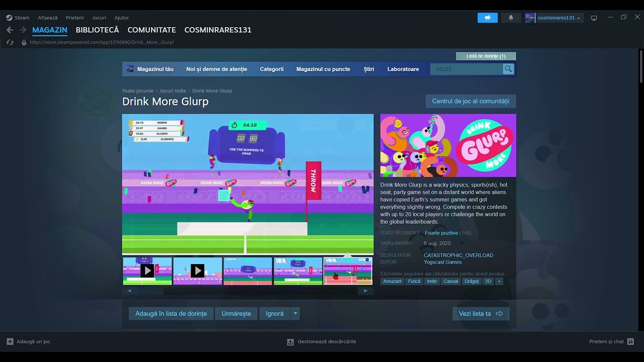This screenshot has height=362, width=644.
Task: Open the announcements megaphone button
Action: tap(488, 18)
